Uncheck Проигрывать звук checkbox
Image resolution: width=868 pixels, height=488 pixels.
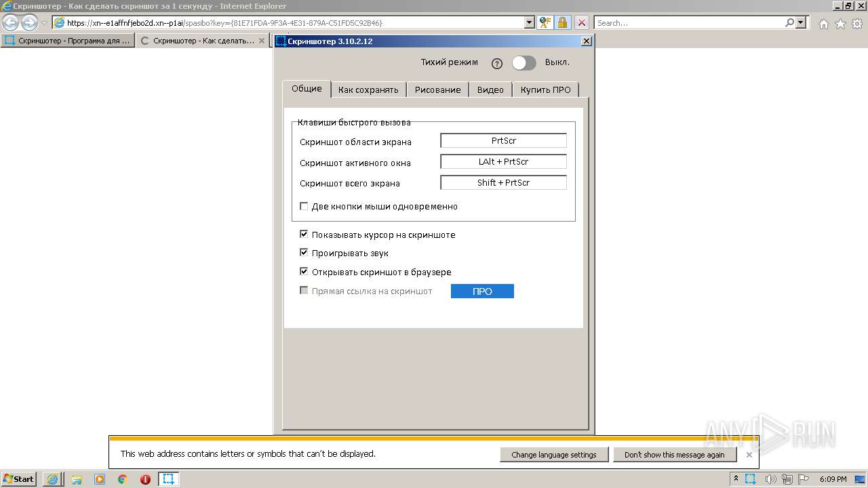pos(304,253)
